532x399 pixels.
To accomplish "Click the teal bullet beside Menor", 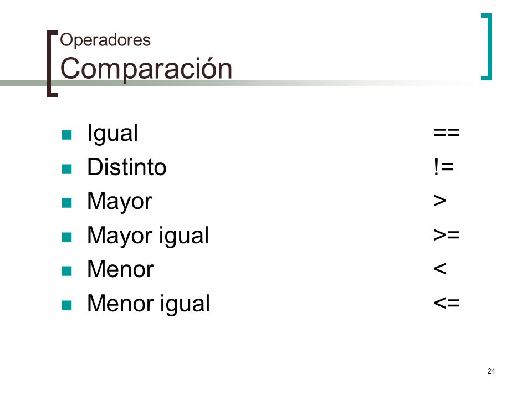I will (67, 271).
